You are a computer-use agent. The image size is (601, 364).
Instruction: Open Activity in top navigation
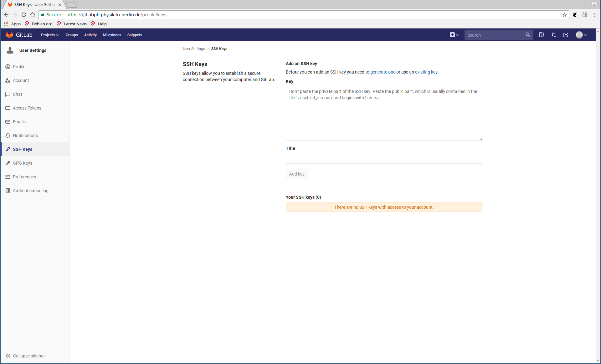click(90, 35)
